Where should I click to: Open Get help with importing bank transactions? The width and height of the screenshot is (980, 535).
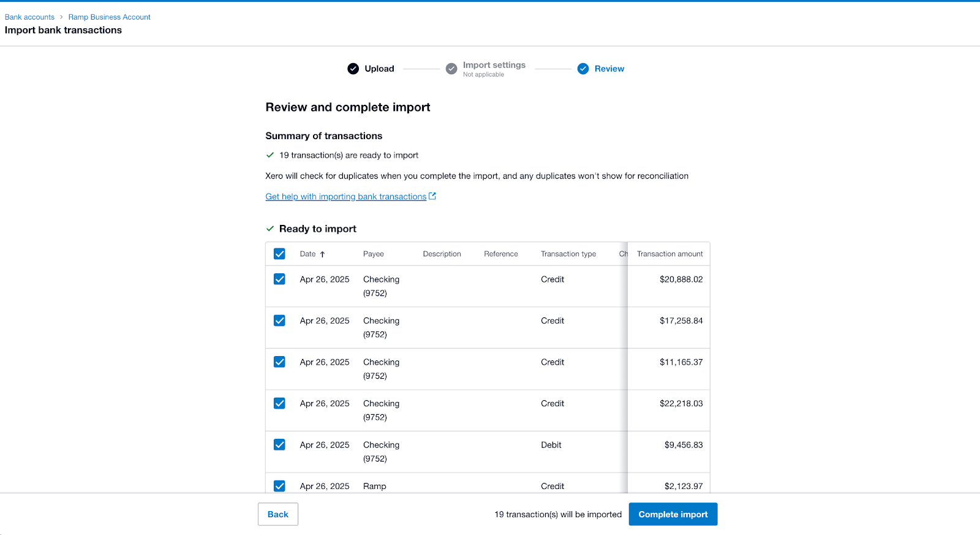coord(346,197)
